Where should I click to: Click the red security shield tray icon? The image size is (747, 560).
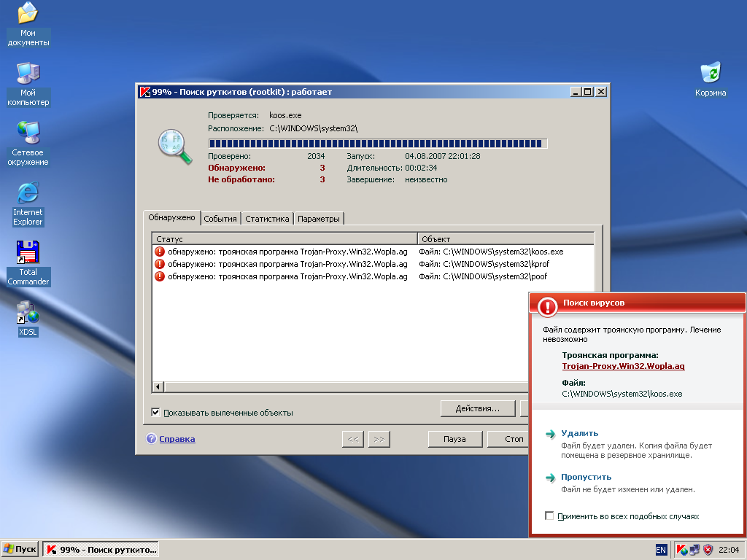708,550
